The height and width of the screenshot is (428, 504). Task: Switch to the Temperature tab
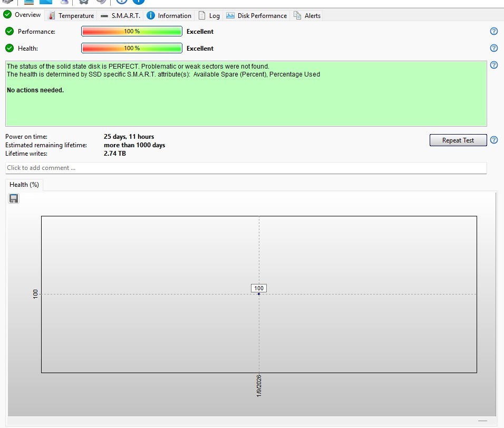pos(71,15)
